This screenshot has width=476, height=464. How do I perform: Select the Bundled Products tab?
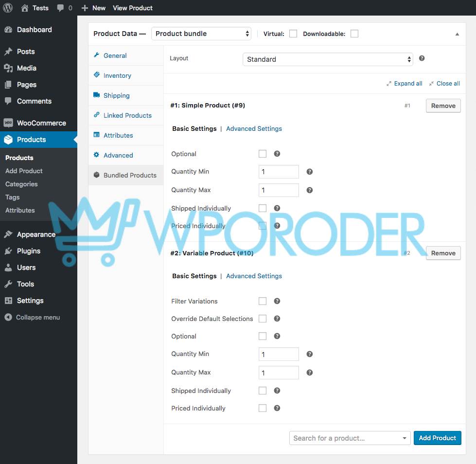click(x=126, y=175)
